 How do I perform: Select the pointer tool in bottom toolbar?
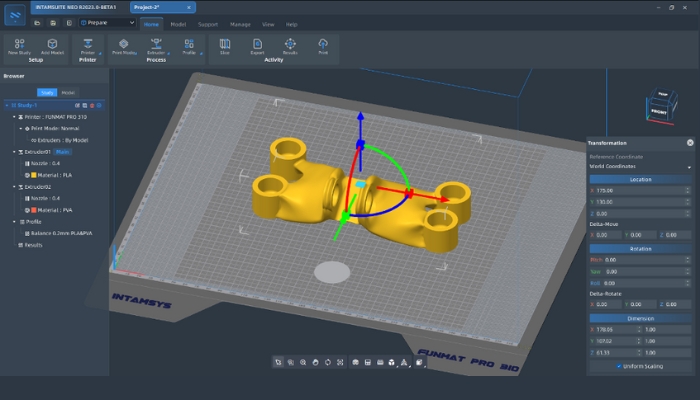[278, 362]
